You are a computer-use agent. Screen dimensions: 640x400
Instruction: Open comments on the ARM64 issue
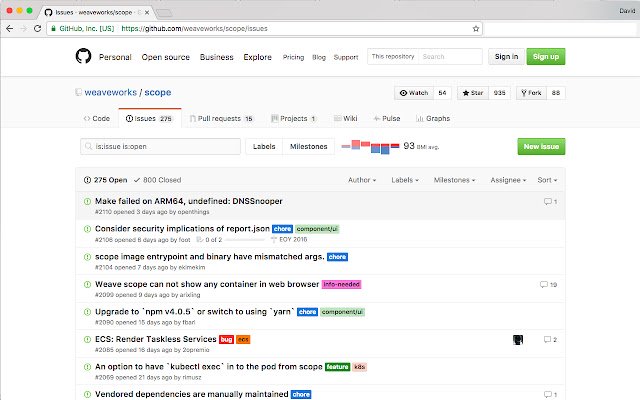(x=550, y=202)
